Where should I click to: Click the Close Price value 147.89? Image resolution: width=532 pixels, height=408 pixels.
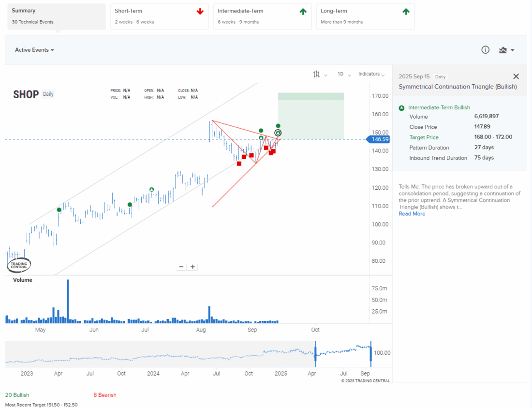point(482,127)
